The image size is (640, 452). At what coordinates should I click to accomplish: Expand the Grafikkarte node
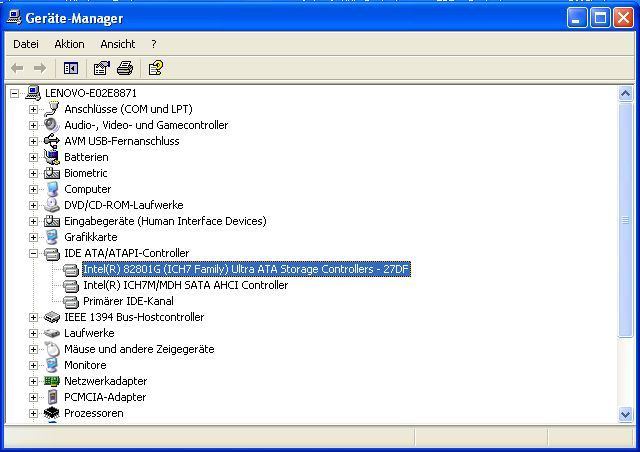tap(33, 237)
